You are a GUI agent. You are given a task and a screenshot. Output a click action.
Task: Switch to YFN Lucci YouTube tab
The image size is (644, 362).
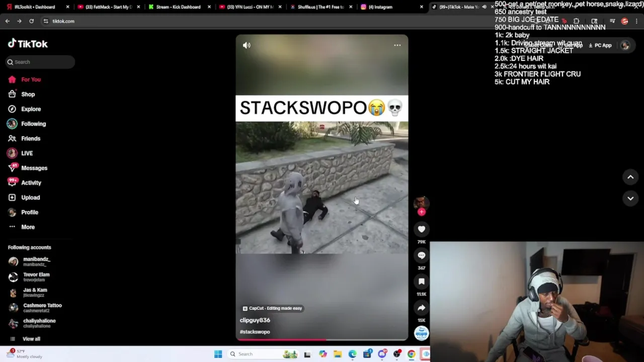250,7
